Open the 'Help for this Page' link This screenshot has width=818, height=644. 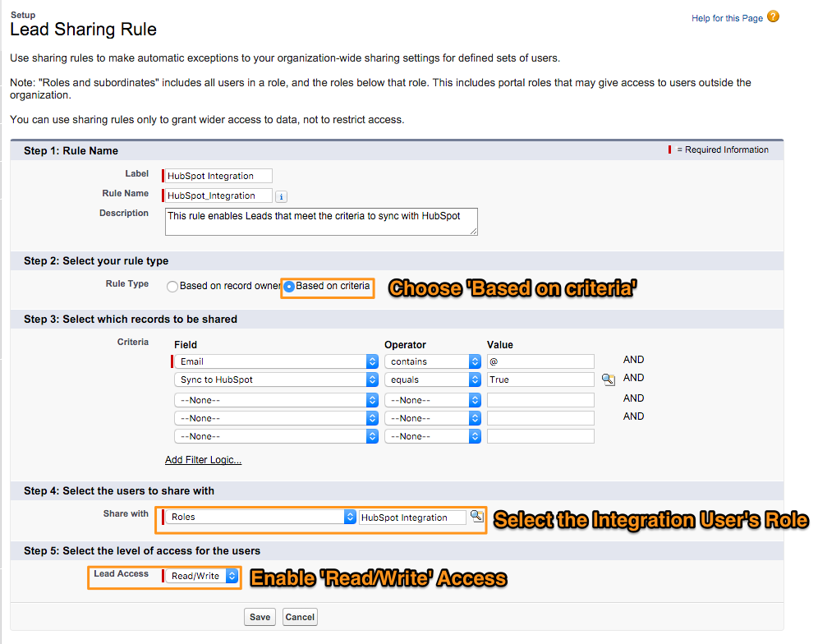coord(727,18)
